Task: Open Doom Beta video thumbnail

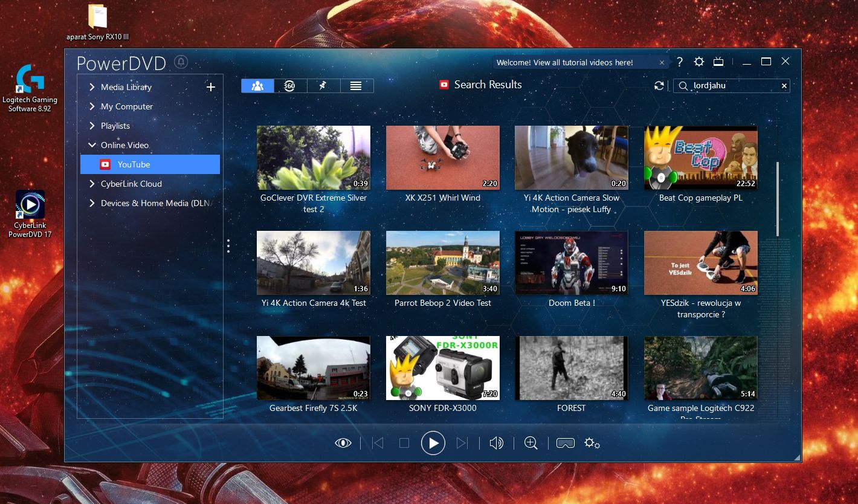Action: coord(572,263)
